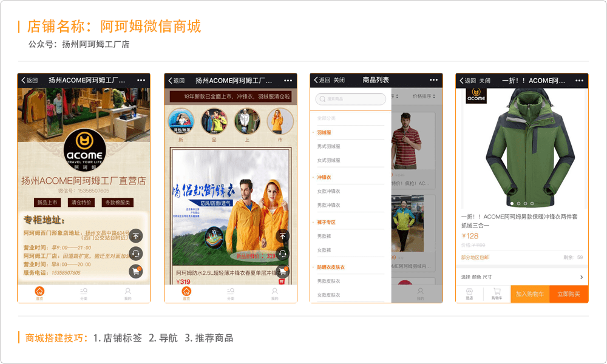Click the 搜索商品 search field
The height and width of the screenshot is (364, 607).
pos(351,99)
